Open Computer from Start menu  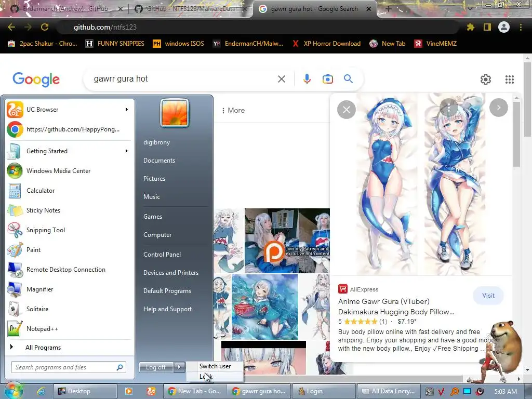coord(157,235)
